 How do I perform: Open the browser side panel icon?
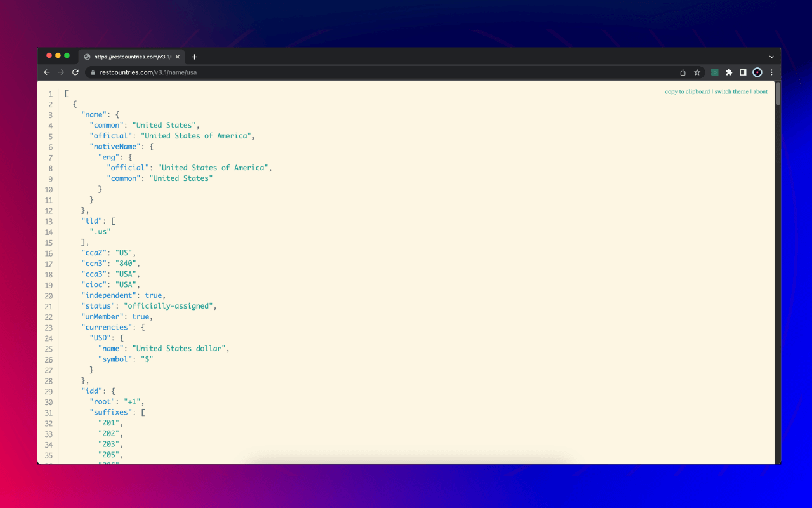pos(743,72)
